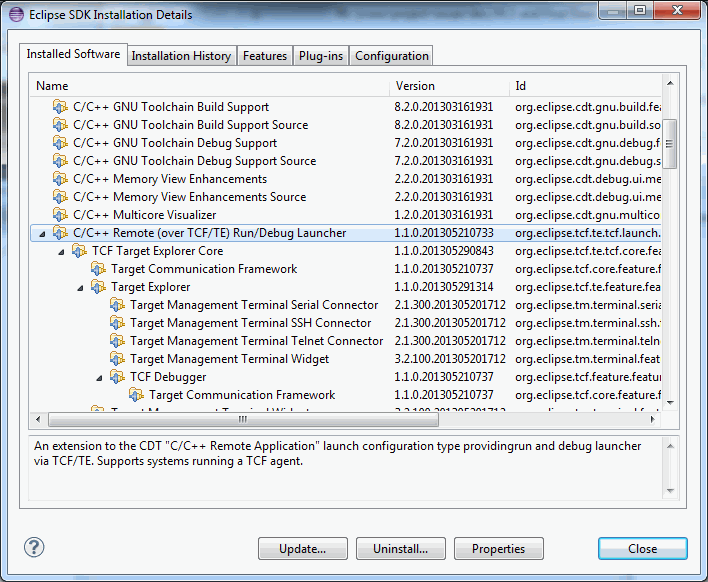This screenshot has height=582, width=708.
Task: Click version 1.1.0.201305291314 of Target Explorer
Action: tap(444, 287)
